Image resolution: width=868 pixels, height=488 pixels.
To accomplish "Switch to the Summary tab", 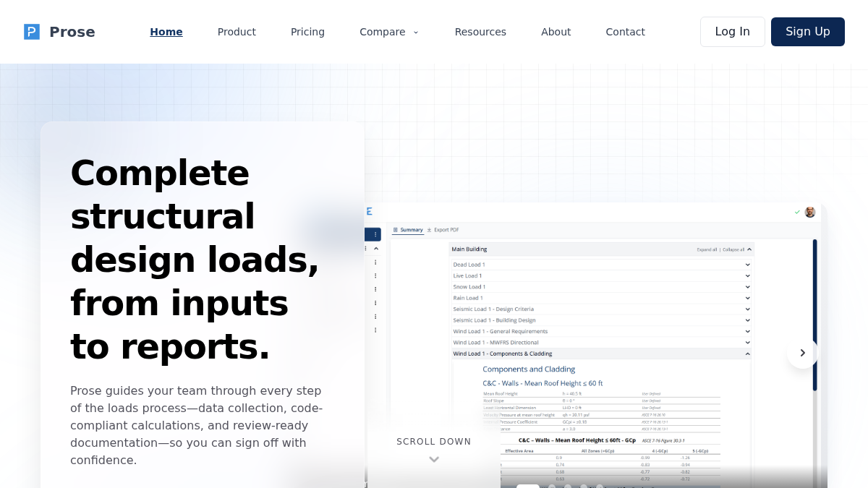I will tap(408, 230).
